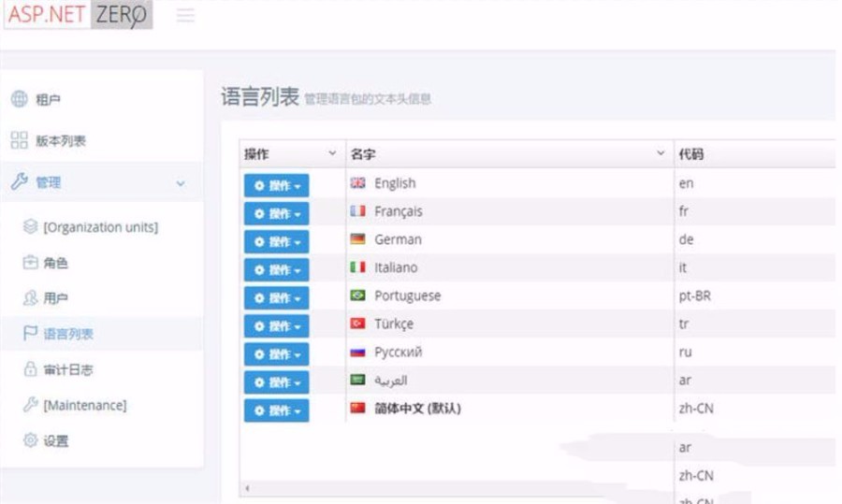Click the Français language name
Image resolution: width=842 pixels, height=504 pixels.
(399, 211)
